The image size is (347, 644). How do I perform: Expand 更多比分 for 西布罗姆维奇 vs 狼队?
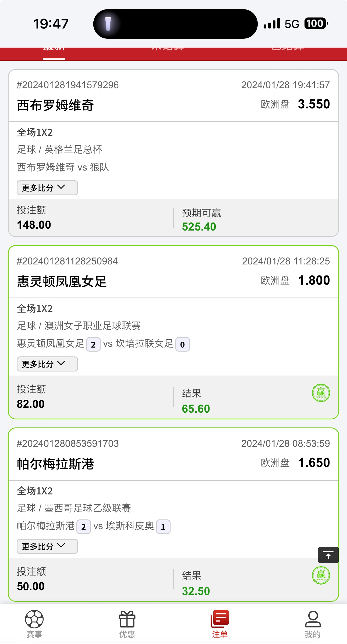(47, 188)
